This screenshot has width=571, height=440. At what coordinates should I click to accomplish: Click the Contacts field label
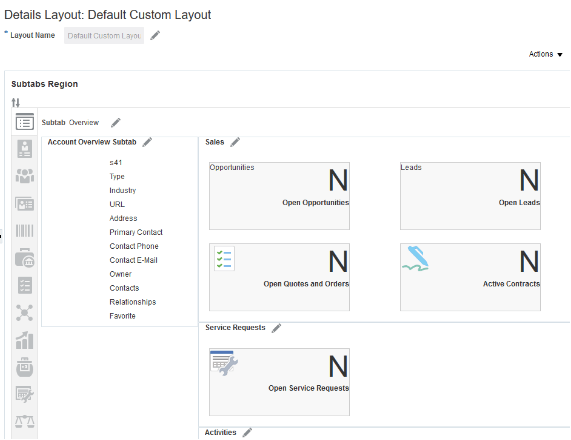coord(124,288)
